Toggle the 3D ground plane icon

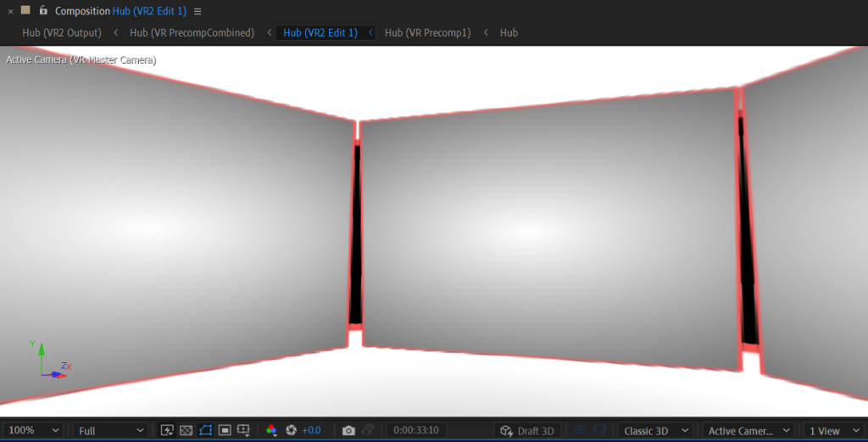(580, 430)
